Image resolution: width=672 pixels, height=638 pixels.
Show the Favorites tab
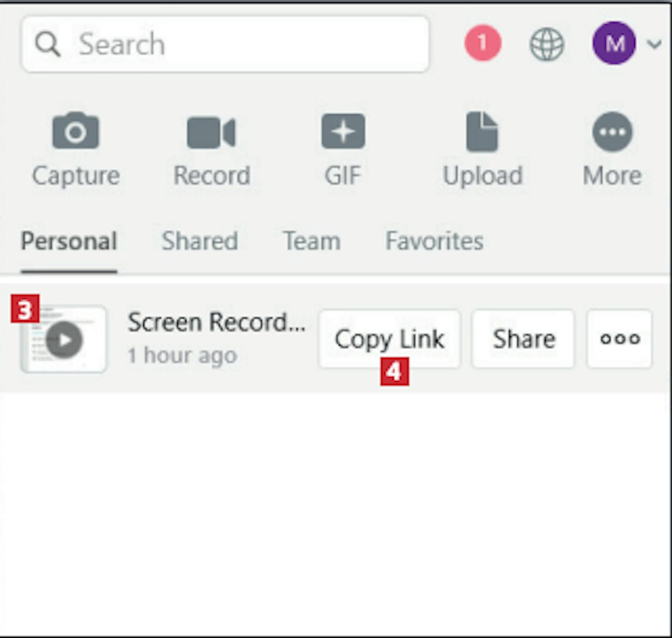point(435,241)
